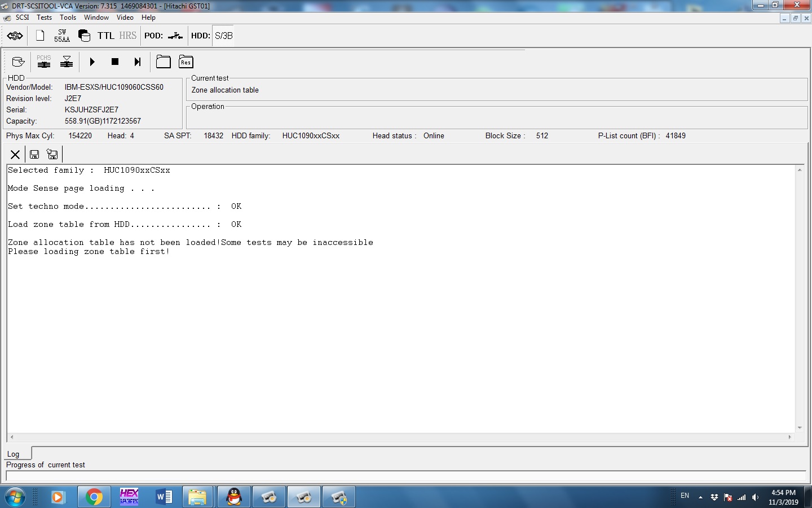This screenshot has width=812, height=508.
Task: Click the vendor/model value IBM-ESXS/HUC109060CSS60
Action: click(114, 87)
